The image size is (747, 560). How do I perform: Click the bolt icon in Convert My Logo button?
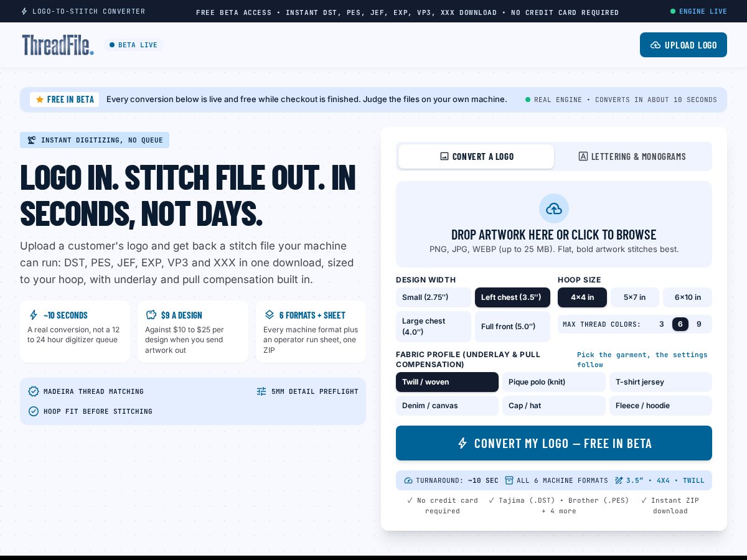[x=463, y=443]
